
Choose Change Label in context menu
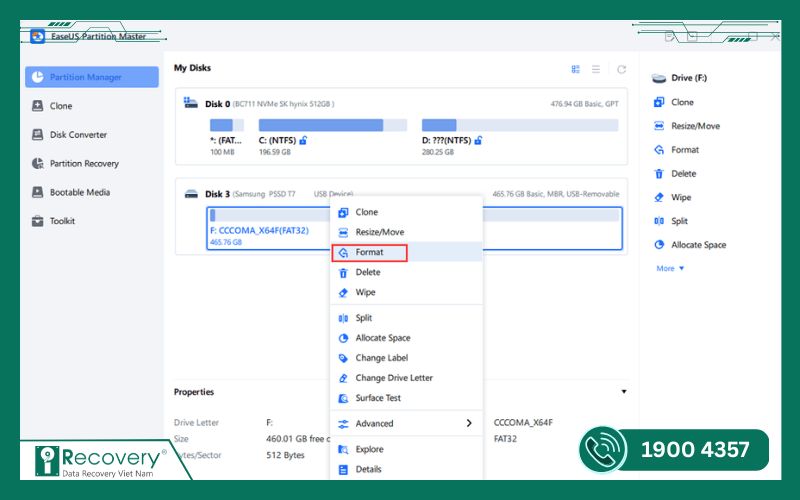pos(407,358)
